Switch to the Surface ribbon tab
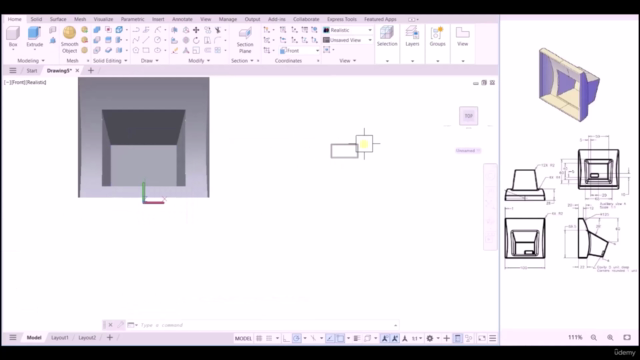Screen dimensions: 640x360 point(58,19)
